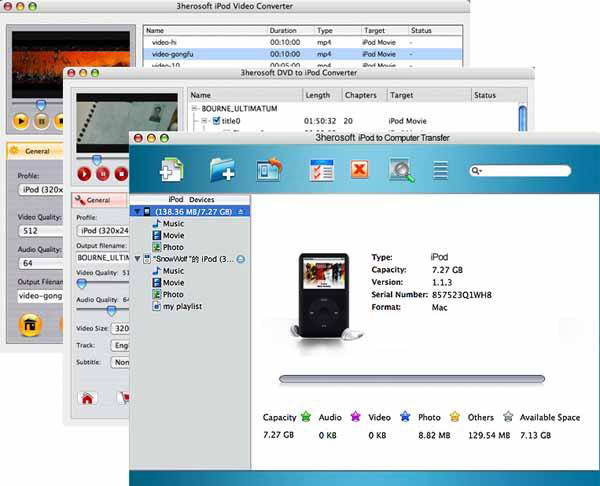
Task: Select video-gongfu row in iPod Video Converter
Action: [x=303, y=54]
